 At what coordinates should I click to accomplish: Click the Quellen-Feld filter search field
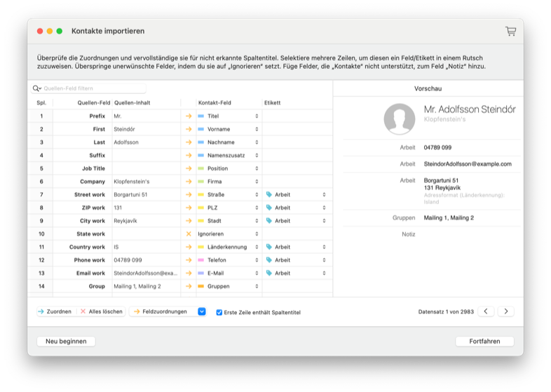(91, 88)
